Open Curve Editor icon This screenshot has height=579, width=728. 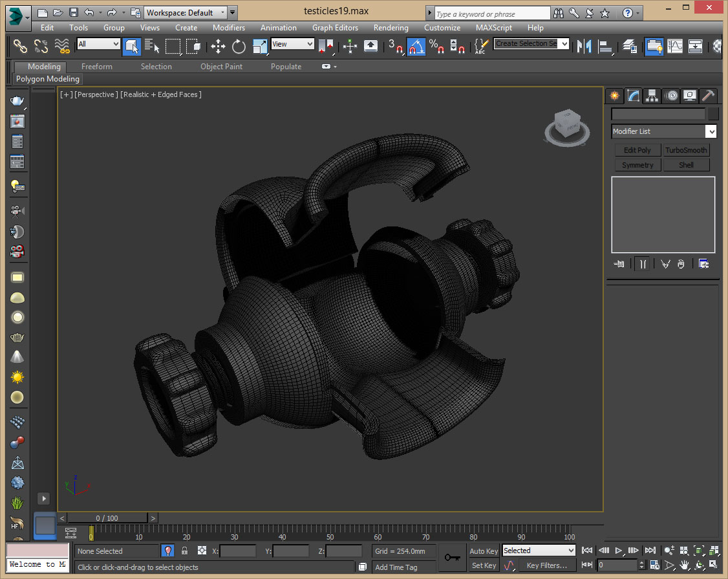(x=674, y=46)
